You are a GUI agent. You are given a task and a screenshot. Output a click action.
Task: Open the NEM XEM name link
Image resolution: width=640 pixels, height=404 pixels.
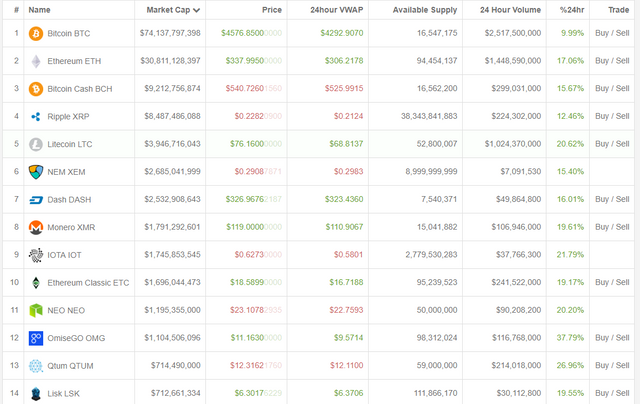pyautogui.click(x=66, y=172)
